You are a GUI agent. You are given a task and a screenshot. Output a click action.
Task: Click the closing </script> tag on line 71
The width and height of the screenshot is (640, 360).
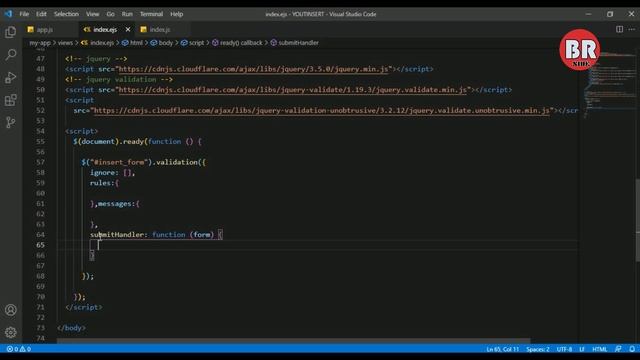tap(84, 307)
